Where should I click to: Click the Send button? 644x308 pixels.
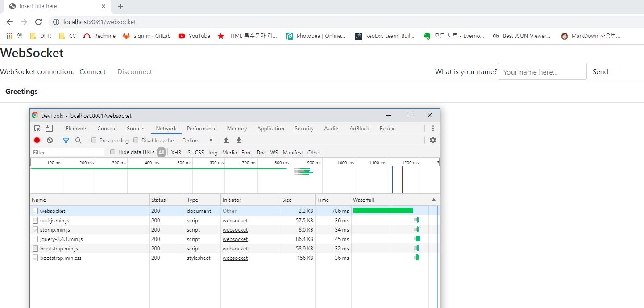pyautogui.click(x=600, y=72)
